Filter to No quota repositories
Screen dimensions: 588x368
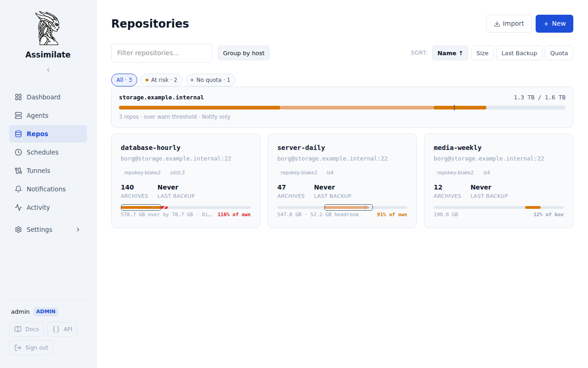pos(210,80)
